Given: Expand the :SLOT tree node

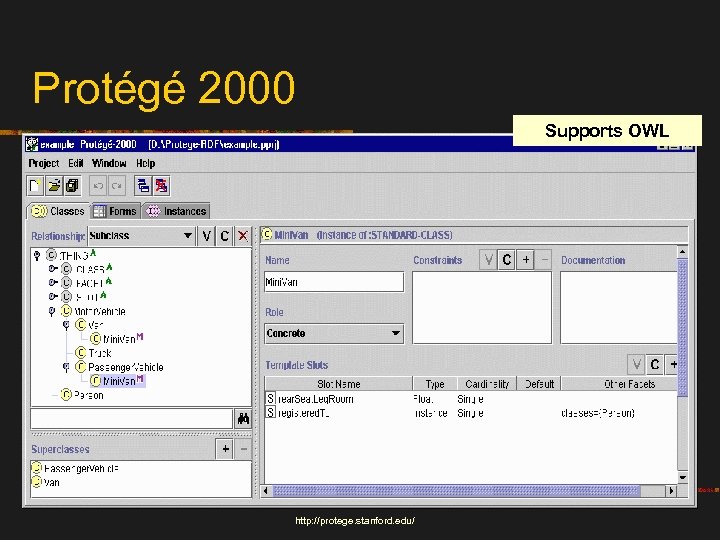Looking at the screenshot, I should [53, 296].
